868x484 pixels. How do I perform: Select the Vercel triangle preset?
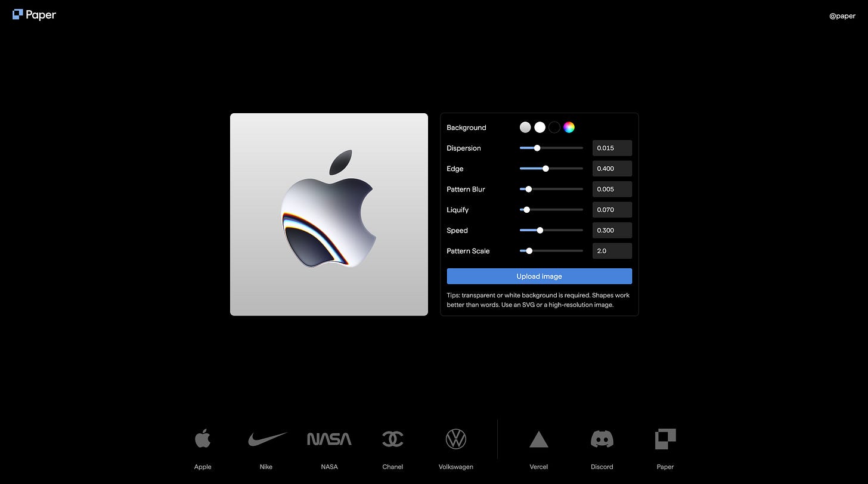(x=539, y=439)
